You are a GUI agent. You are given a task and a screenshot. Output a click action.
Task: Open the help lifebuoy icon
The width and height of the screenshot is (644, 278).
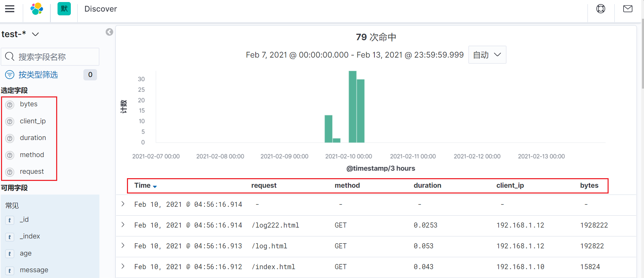tap(601, 9)
